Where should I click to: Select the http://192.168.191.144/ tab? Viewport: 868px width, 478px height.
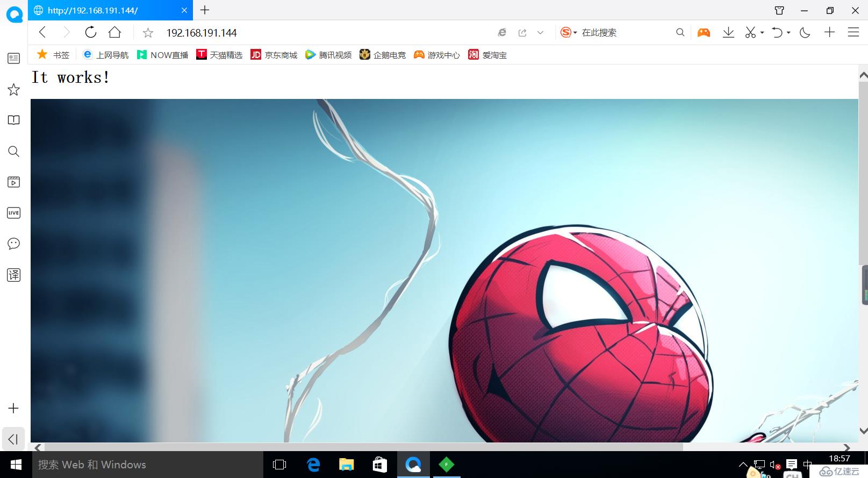[x=110, y=10]
